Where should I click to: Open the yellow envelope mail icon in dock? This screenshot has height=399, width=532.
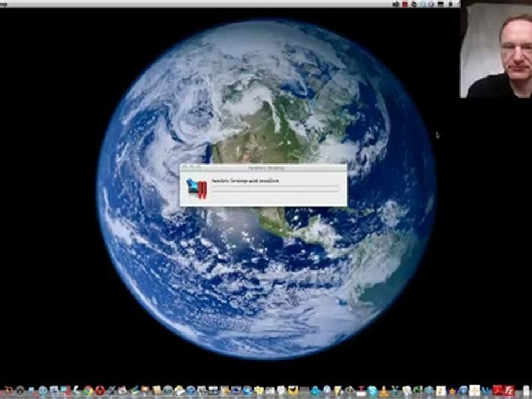(x=293, y=391)
